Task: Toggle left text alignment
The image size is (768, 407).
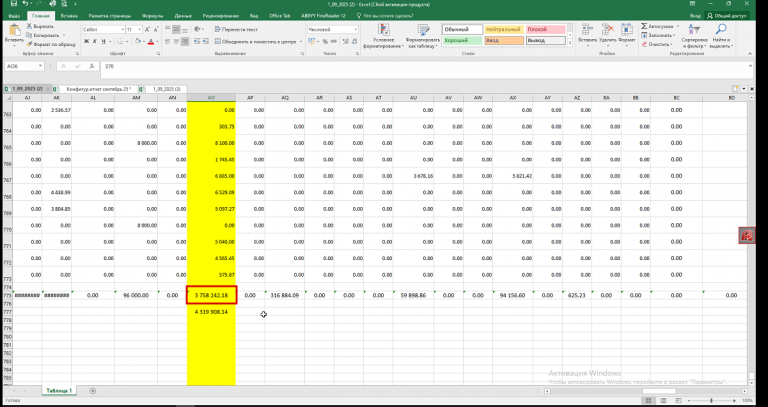Action: click(168, 42)
